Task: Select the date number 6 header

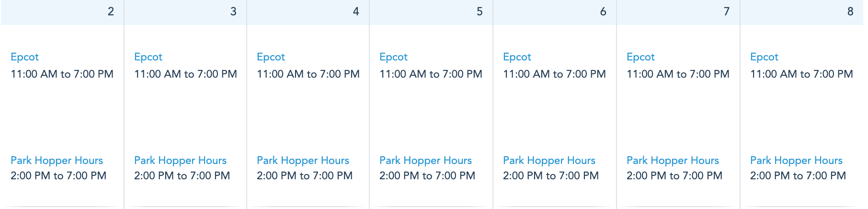Action: [603, 12]
